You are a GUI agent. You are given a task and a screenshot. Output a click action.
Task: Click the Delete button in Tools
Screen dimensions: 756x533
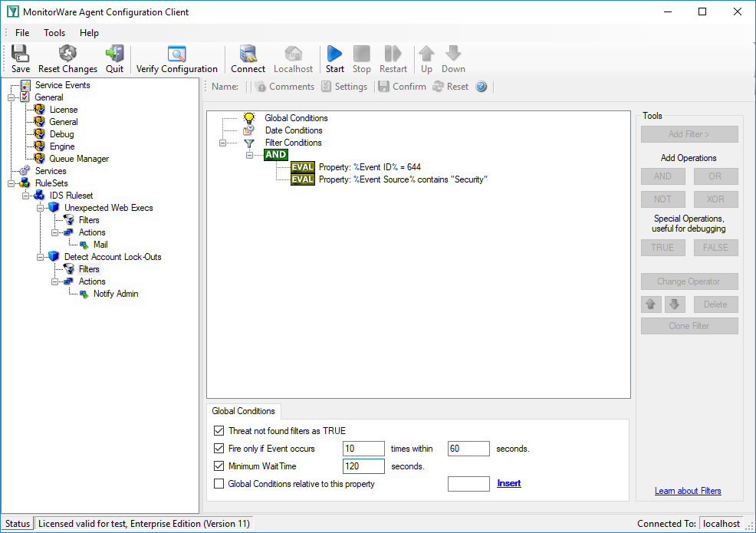(715, 304)
